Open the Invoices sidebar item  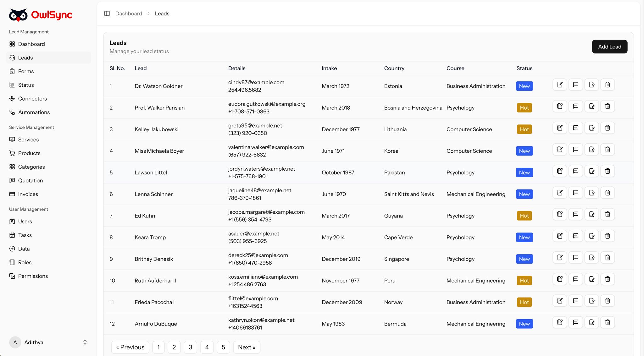[x=28, y=194]
